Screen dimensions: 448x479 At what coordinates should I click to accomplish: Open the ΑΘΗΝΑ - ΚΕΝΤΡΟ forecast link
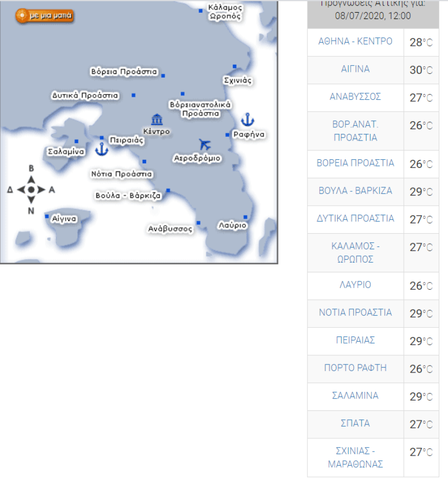click(355, 42)
